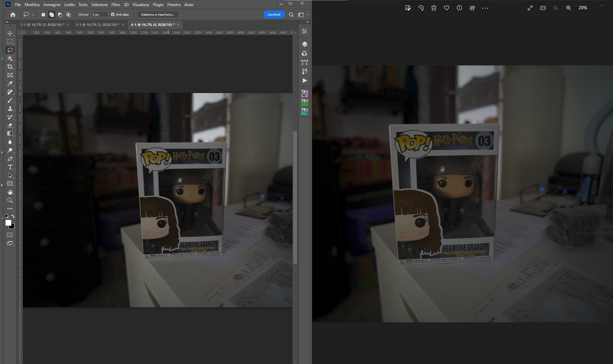
Task: Open the File menu
Action: pyautogui.click(x=18, y=4)
